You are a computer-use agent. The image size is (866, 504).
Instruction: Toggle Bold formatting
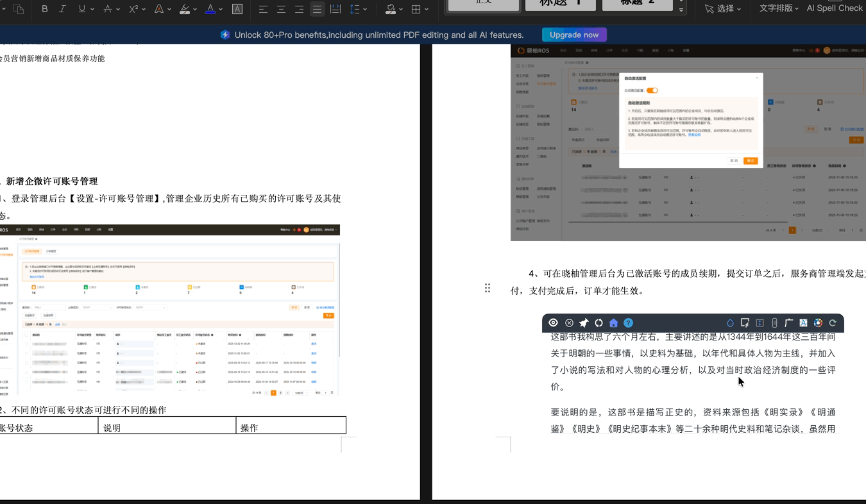44,10
